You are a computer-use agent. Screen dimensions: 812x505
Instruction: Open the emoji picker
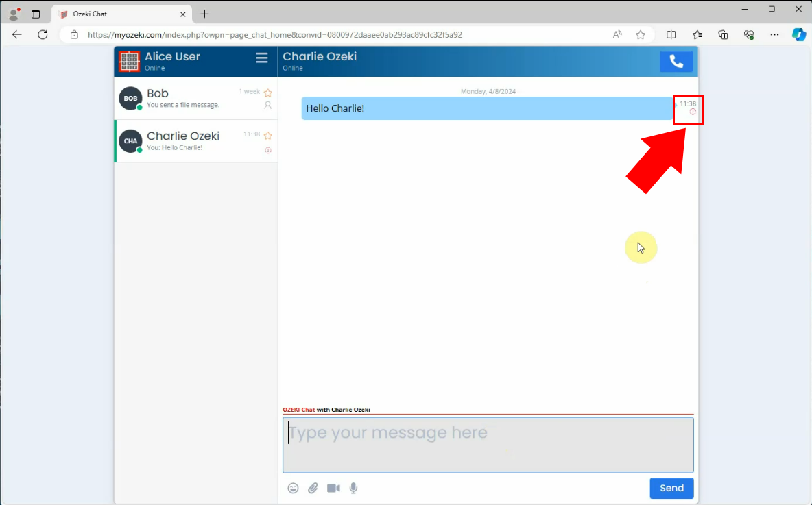point(293,488)
